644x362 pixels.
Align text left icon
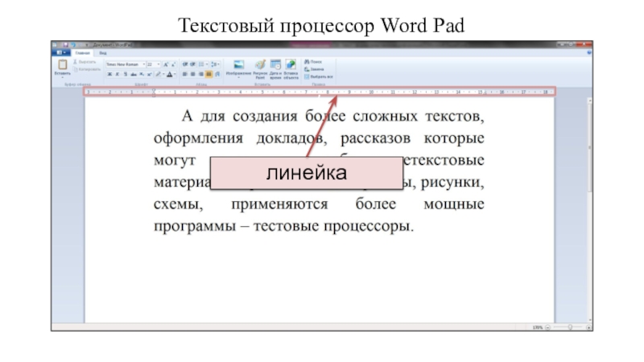click(185, 74)
